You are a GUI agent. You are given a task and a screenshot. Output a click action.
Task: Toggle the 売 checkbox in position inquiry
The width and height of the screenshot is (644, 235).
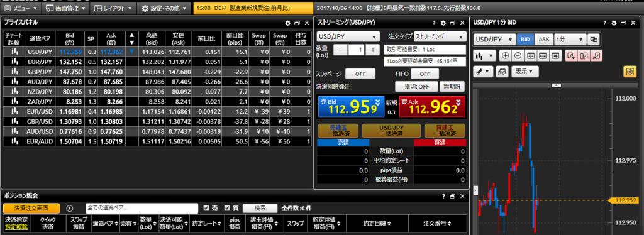pos(206,208)
